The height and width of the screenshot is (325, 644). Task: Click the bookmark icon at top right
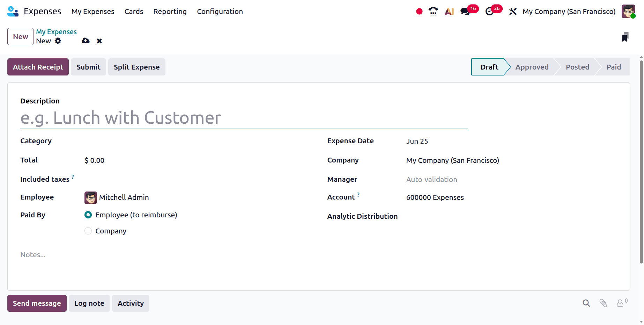coord(625,37)
